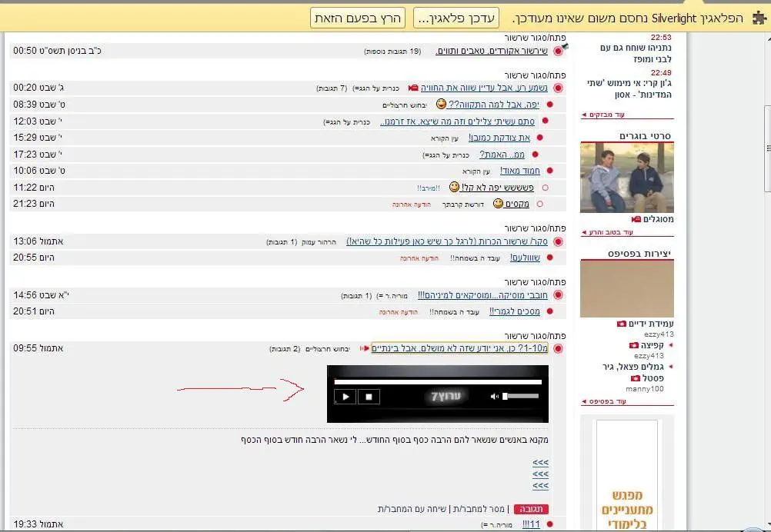771x532 pixels.
Task: Adjust the audio player's volume slider
Action: [521, 397]
